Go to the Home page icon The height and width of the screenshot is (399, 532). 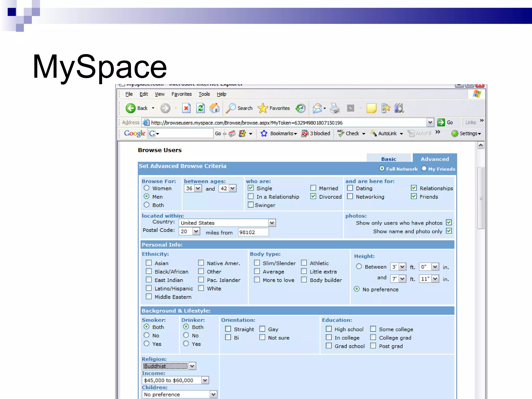pyautogui.click(x=215, y=108)
